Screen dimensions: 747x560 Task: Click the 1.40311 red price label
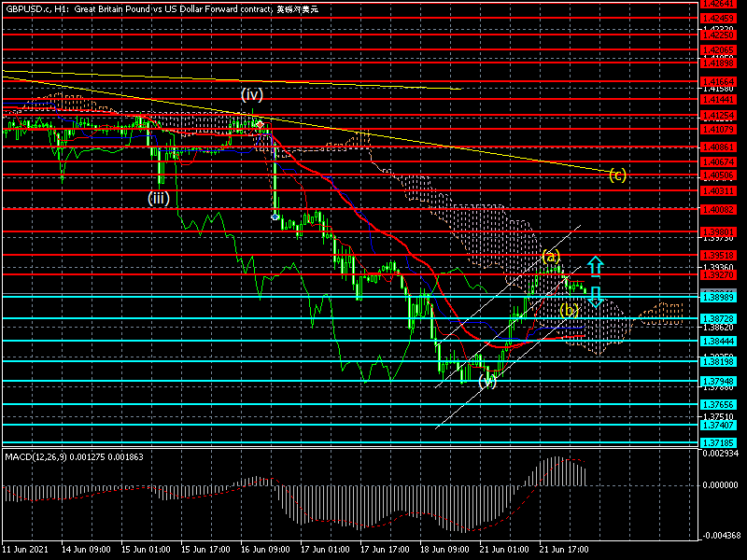pos(718,191)
